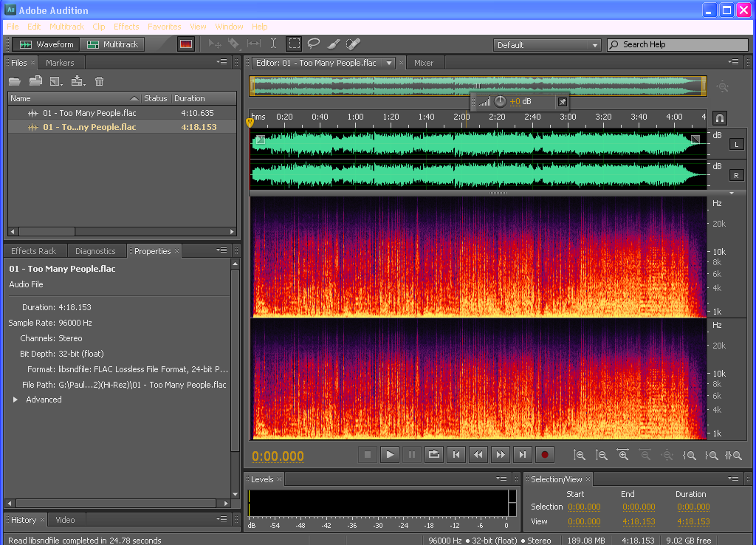This screenshot has width=756, height=545.
Task: Open the Effects menu
Action: (126, 27)
